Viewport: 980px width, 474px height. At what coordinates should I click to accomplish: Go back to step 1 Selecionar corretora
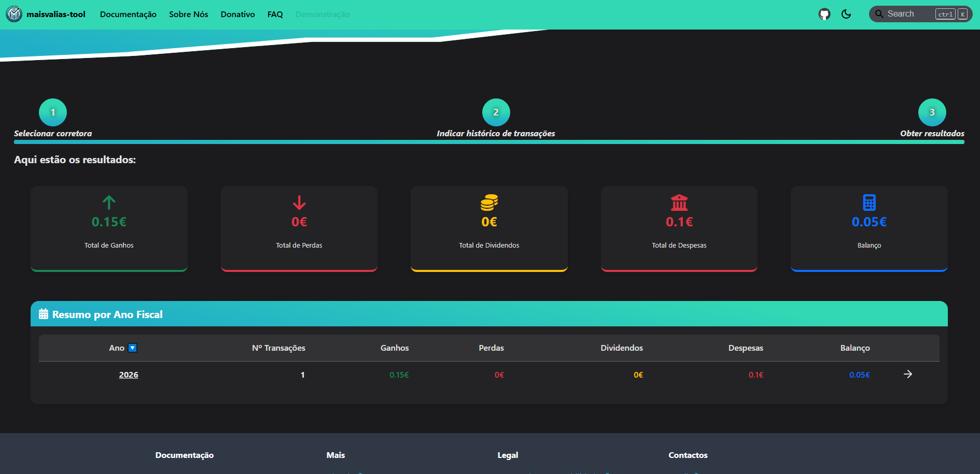[53, 112]
